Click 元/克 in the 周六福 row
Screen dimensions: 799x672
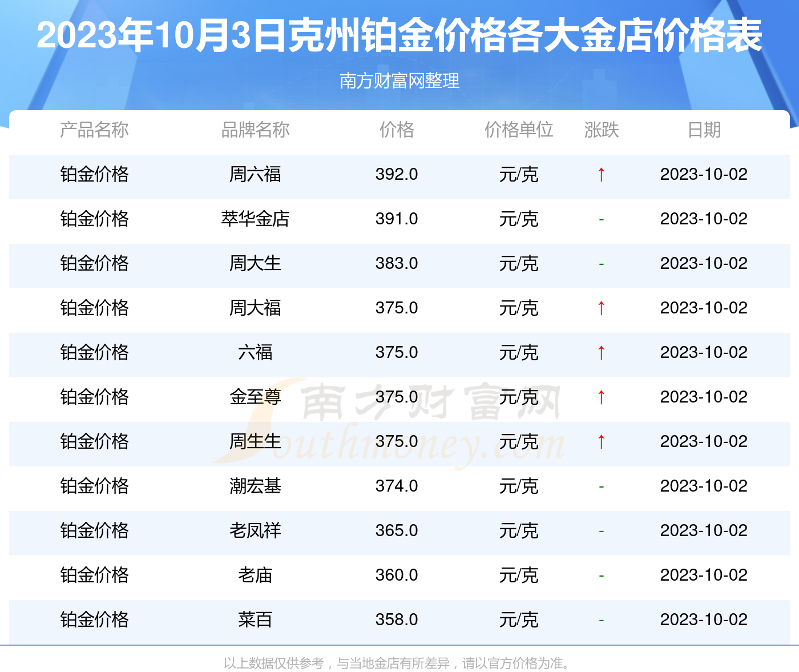pos(519,175)
